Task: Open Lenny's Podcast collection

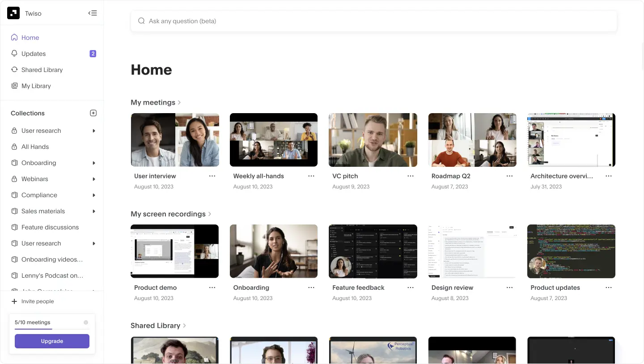Action: [52, 275]
